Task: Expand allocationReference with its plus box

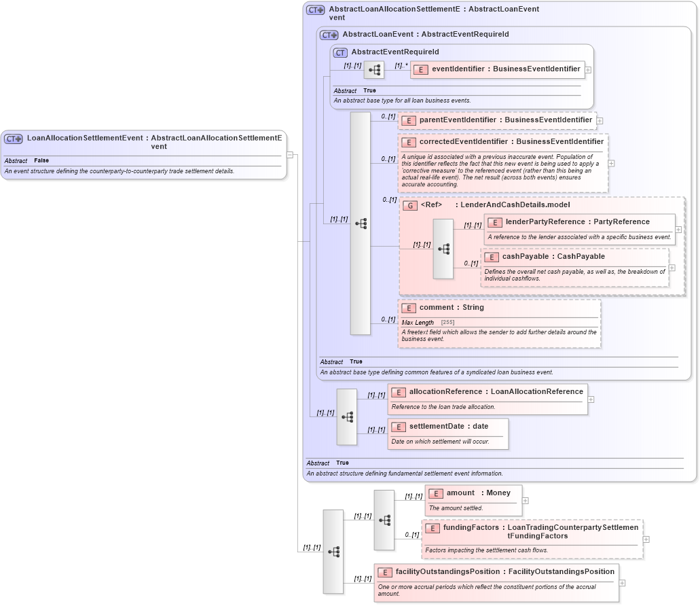Action: click(590, 399)
